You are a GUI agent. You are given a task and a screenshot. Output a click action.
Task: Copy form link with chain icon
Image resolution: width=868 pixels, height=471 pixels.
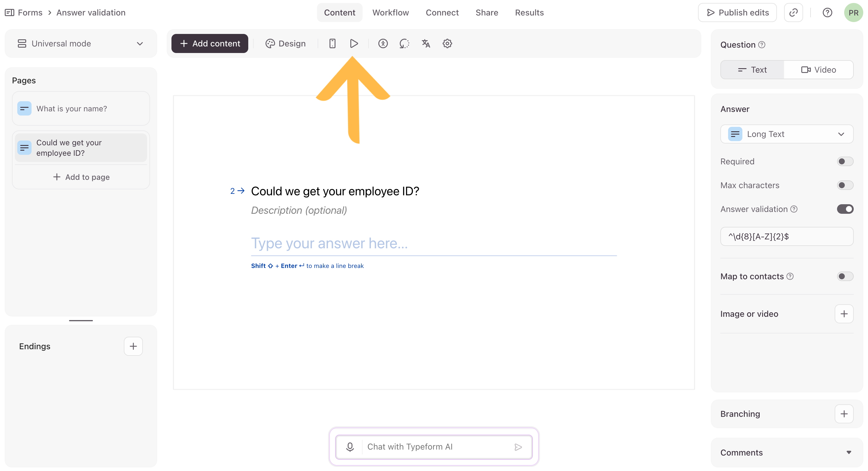pos(793,13)
